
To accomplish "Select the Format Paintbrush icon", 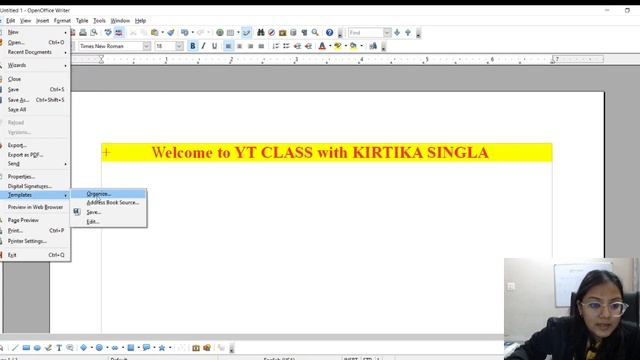I will [171, 33].
